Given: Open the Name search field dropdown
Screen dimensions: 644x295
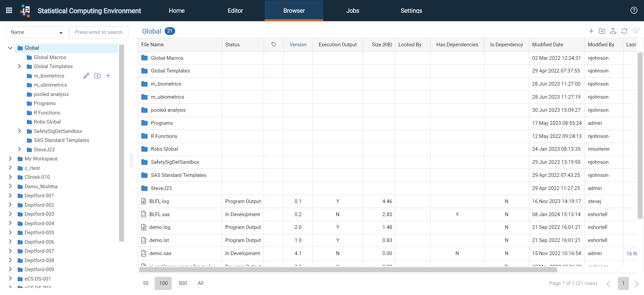Looking at the screenshot, I should 37,32.
